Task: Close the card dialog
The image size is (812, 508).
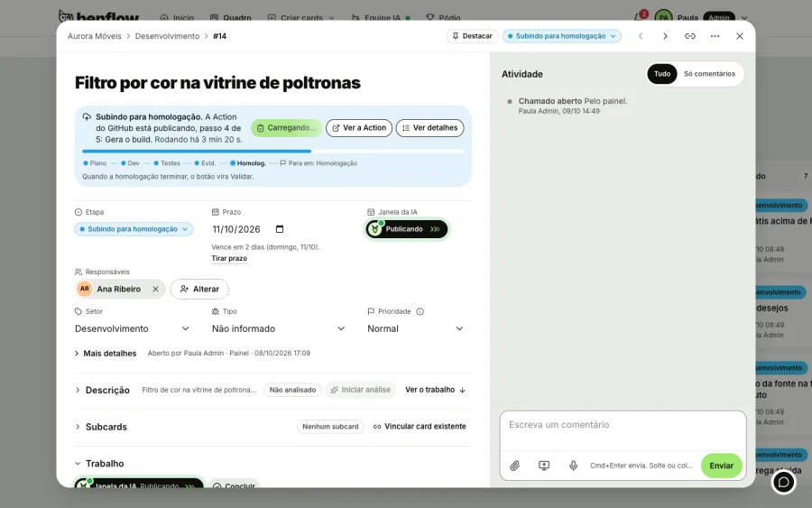Action: pos(740,36)
